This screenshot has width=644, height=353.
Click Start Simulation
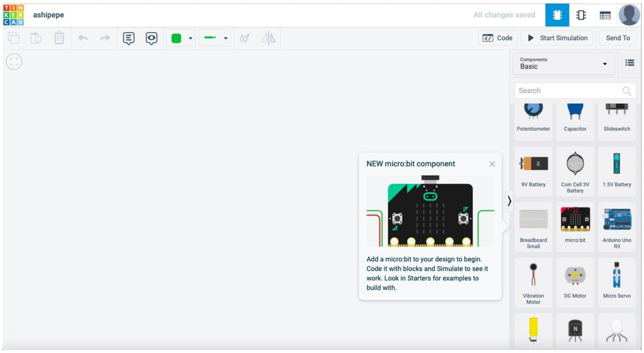(x=557, y=38)
